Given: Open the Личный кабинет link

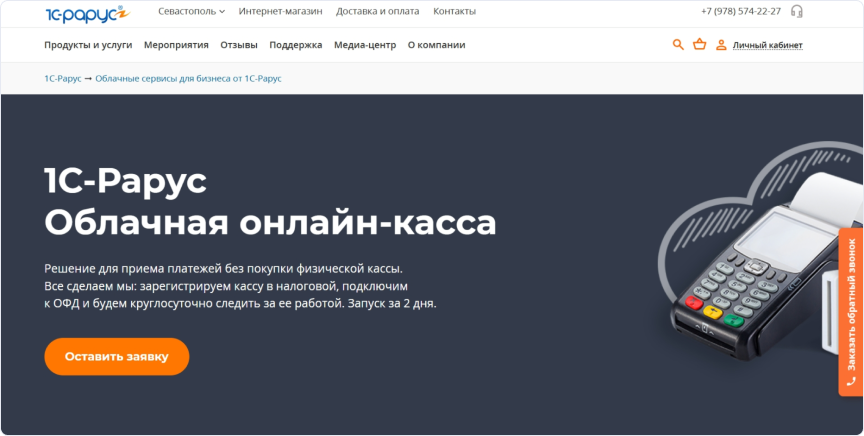Looking at the screenshot, I should point(767,44).
